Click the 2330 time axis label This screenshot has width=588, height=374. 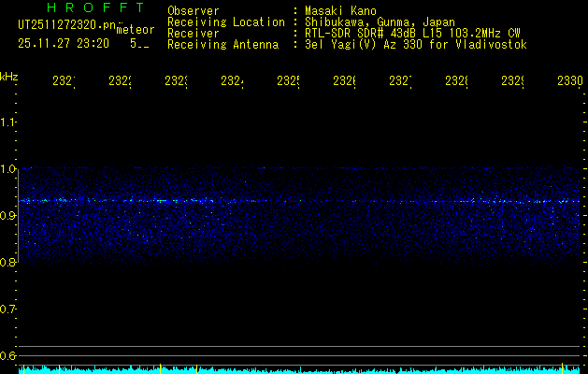pos(570,81)
